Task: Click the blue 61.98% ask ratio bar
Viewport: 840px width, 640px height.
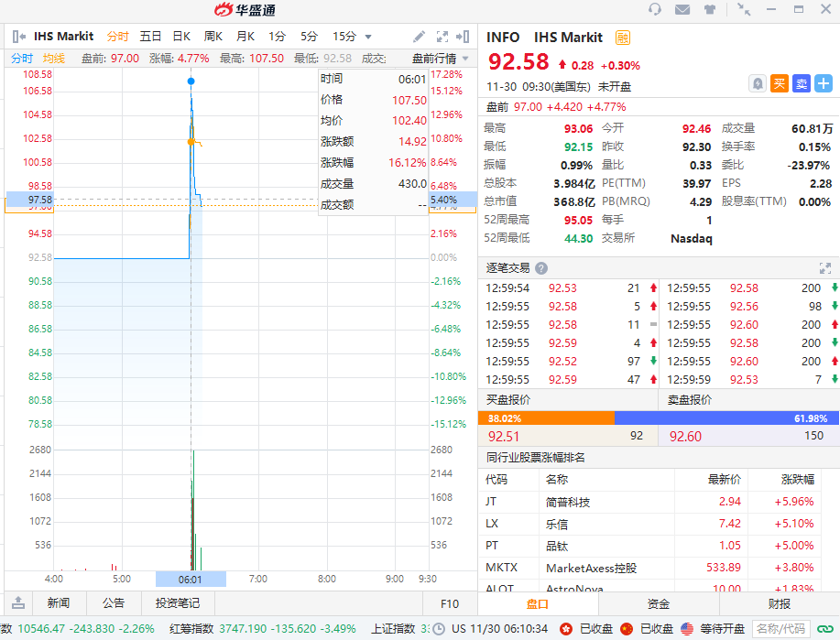Action: [x=727, y=418]
